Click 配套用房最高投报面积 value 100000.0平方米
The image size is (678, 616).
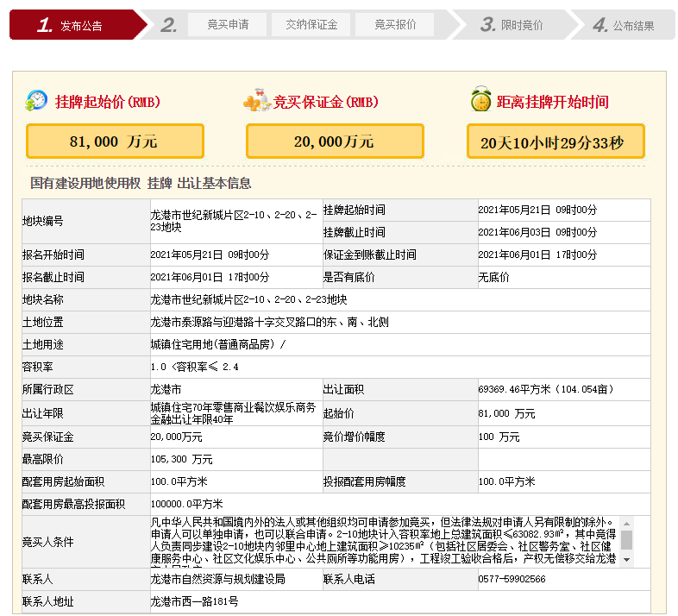187,504
